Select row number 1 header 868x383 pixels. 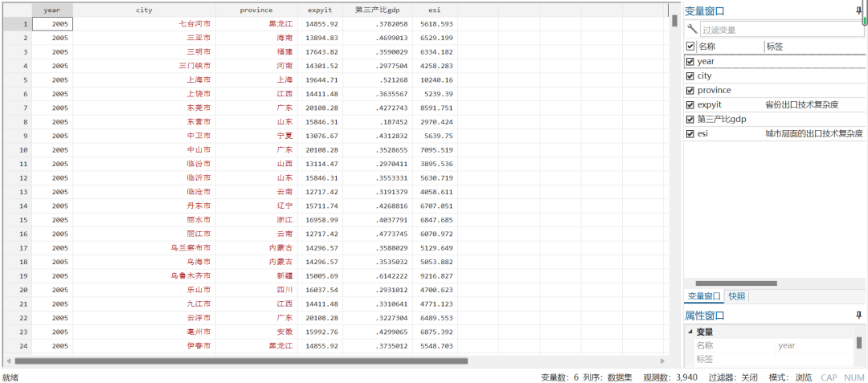click(x=17, y=24)
